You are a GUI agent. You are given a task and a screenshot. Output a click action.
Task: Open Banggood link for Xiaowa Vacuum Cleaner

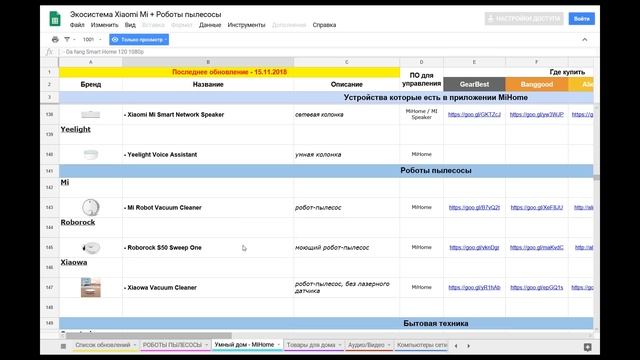coord(537,287)
